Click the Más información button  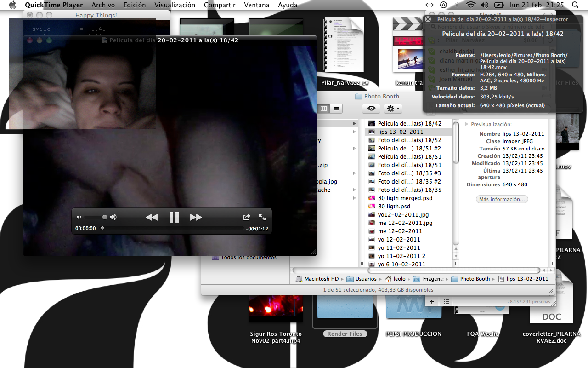pos(502,199)
